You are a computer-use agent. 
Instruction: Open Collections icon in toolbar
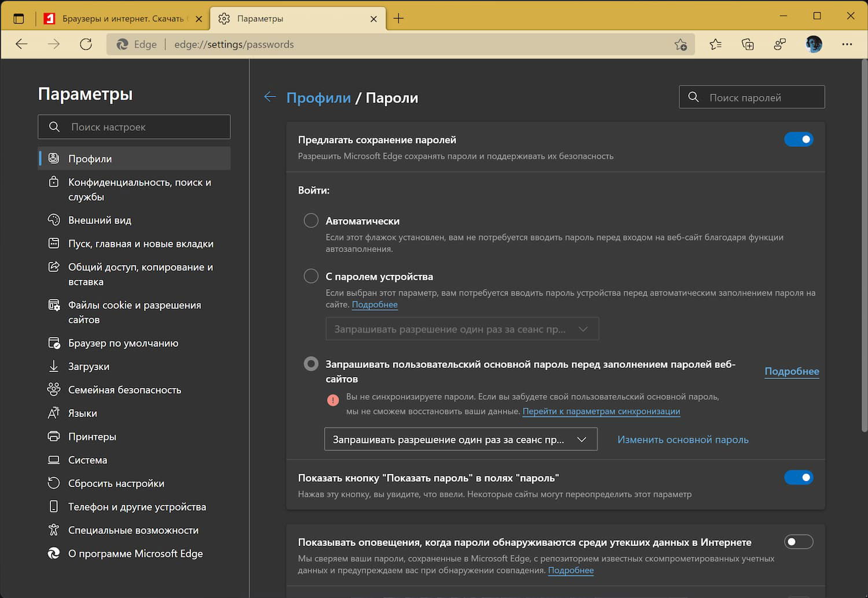coord(748,45)
